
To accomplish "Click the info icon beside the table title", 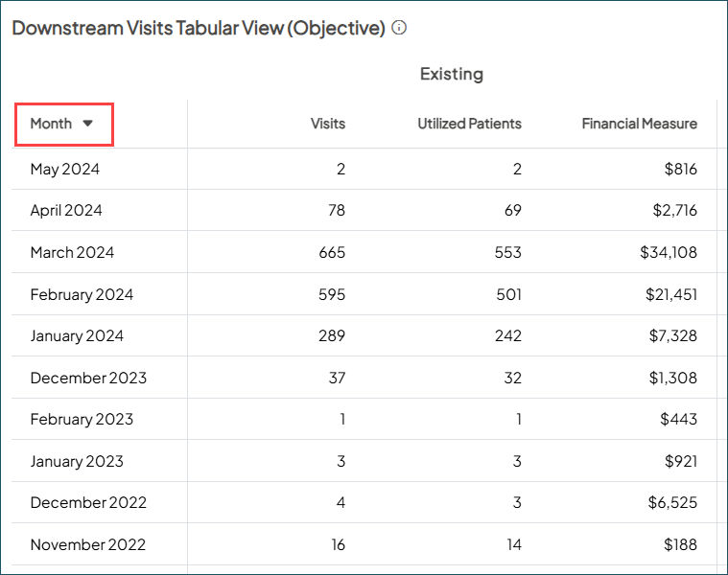I will [399, 28].
